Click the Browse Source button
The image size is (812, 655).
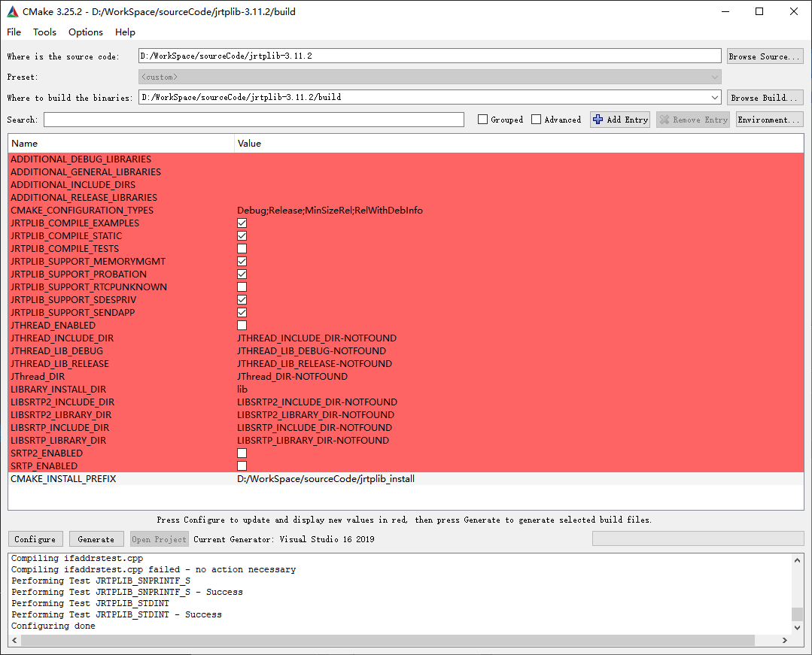click(765, 56)
